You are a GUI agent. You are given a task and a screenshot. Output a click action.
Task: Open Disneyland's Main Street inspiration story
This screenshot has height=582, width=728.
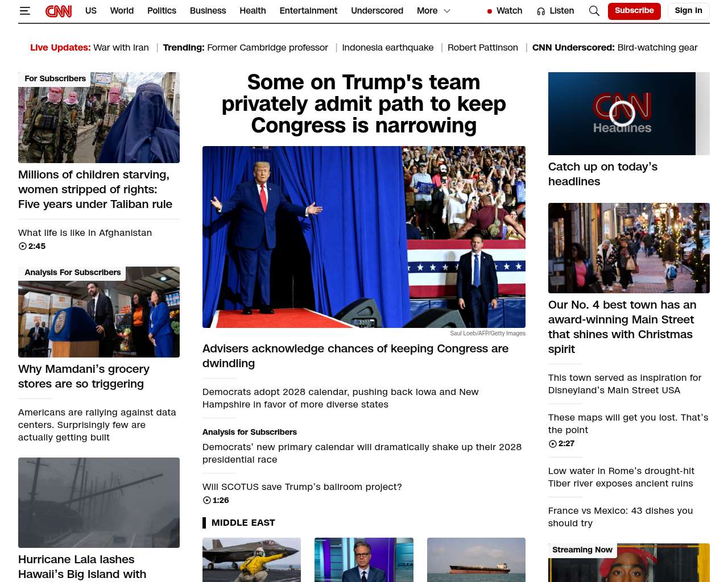pos(625,384)
